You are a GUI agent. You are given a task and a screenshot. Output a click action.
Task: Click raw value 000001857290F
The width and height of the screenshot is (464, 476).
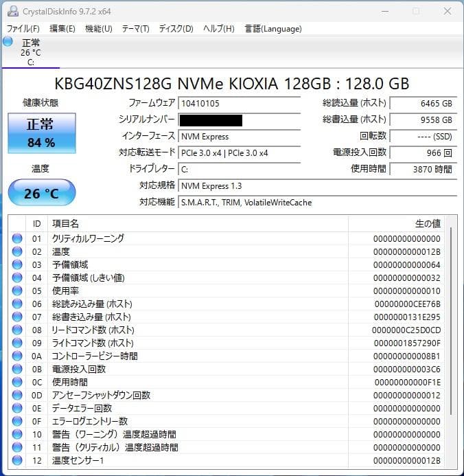click(x=407, y=343)
